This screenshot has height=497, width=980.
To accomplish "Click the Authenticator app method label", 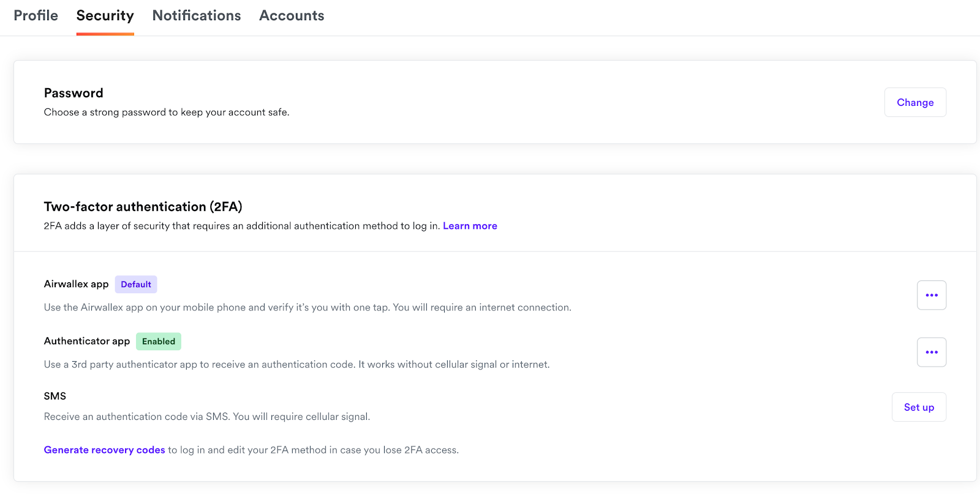I will pos(87,341).
